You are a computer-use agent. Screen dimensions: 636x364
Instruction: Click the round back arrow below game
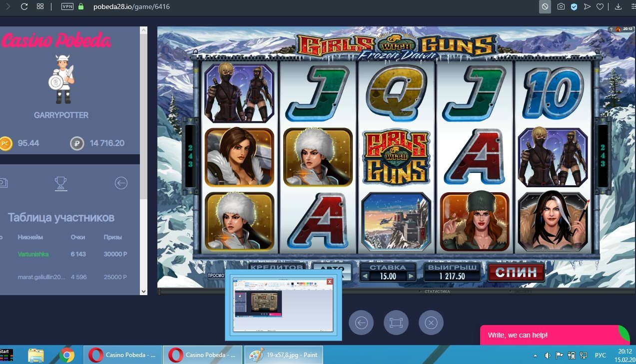361,323
